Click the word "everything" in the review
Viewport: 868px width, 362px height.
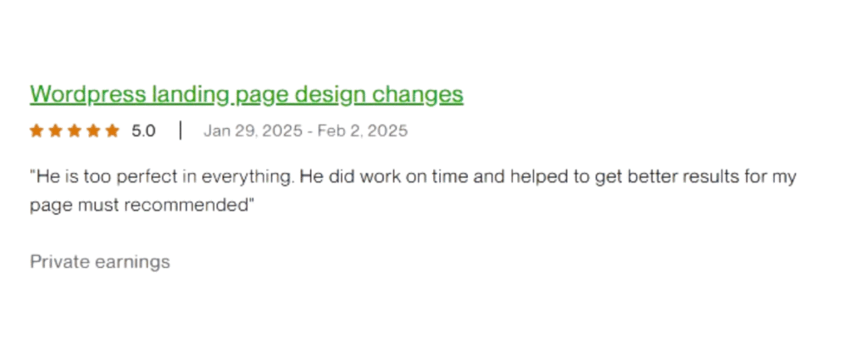(x=247, y=178)
